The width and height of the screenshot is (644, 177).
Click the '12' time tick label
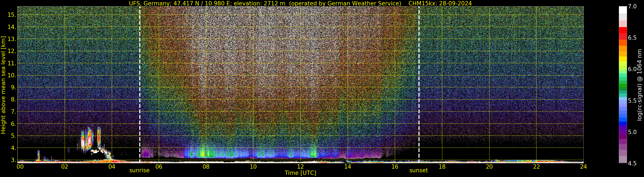pyautogui.click(x=300, y=166)
